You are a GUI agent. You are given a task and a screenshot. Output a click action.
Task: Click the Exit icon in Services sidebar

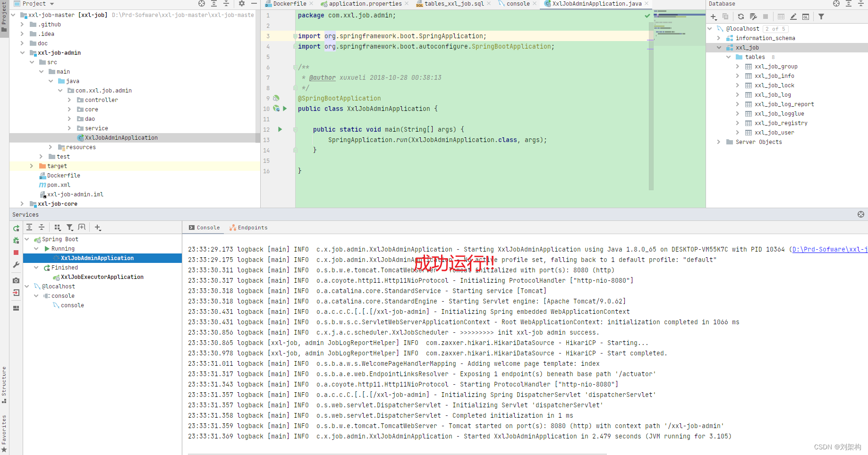16,293
